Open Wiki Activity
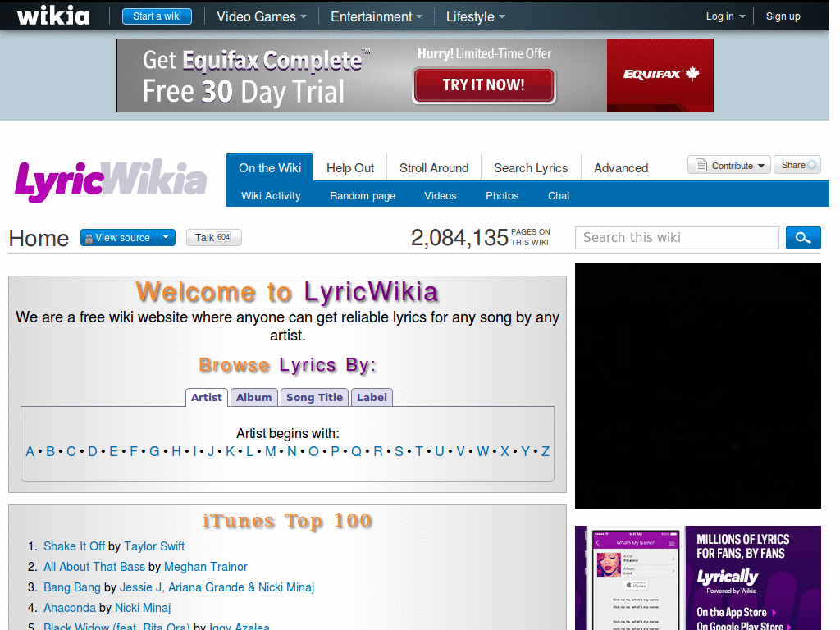840x630 pixels. point(271,195)
